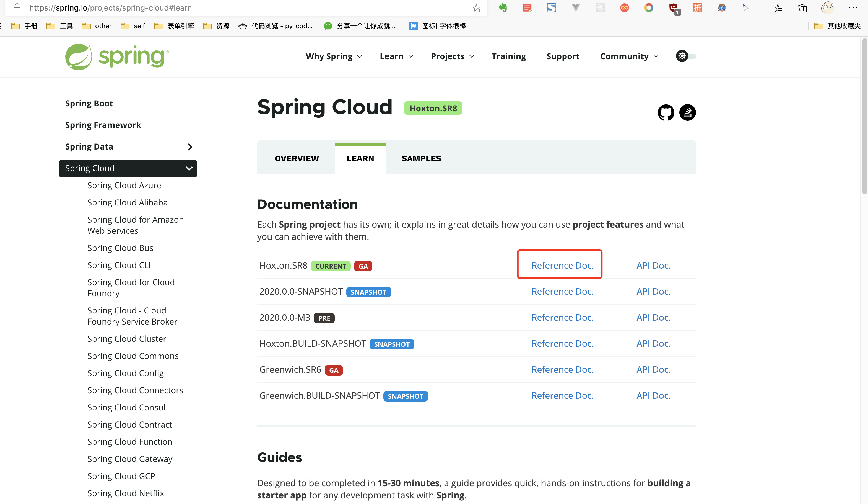Collapse the Spring Cloud sidebar section
Screen dimensions: 868x504
(x=189, y=168)
